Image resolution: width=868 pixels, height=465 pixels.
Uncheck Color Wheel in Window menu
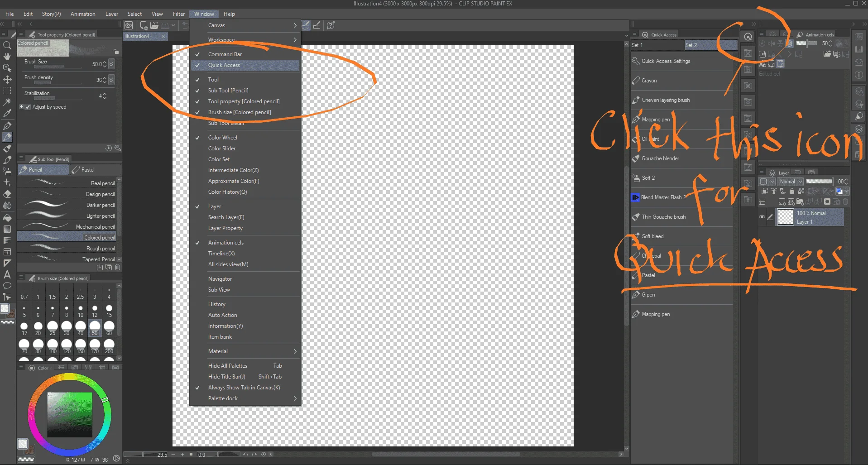[245, 138]
